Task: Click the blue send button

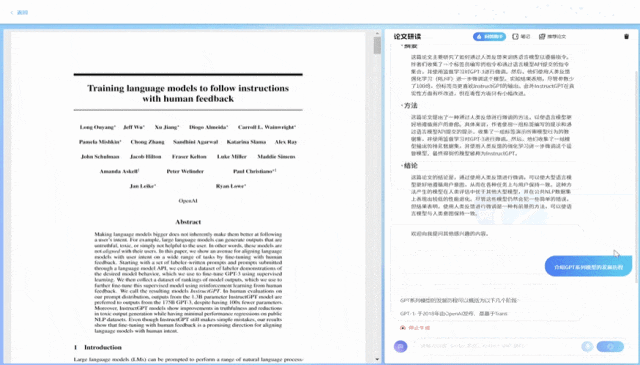Action: pyautogui.click(x=610, y=347)
